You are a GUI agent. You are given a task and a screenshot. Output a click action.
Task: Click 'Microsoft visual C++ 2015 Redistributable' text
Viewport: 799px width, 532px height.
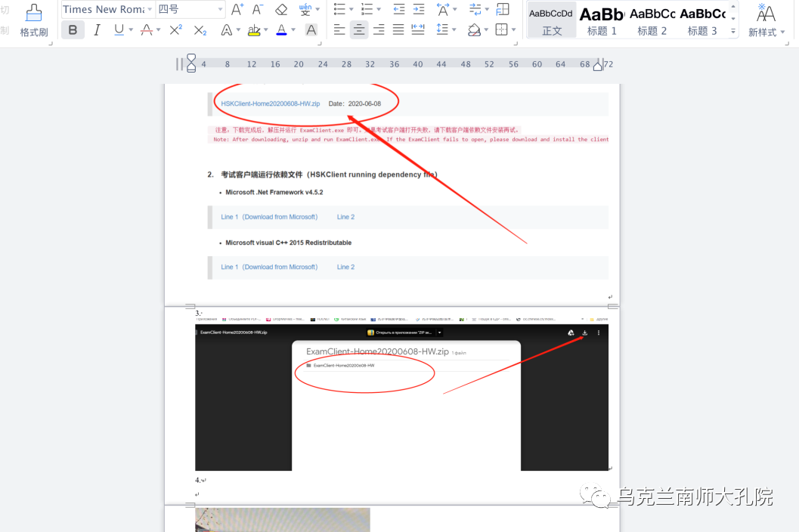point(289,243)
